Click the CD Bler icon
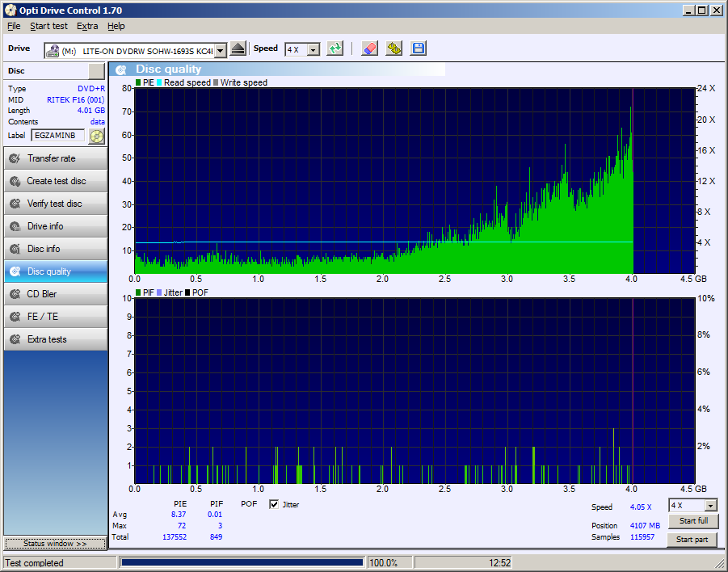The width and height of the screenshot is (728, 572). pyautogui.click(x=15, y=294)
